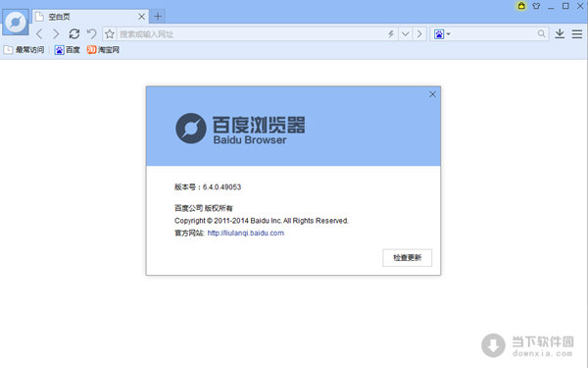Click the magnifier search icon
Viewport: 588px width, 368px height.
pos(541,33)
